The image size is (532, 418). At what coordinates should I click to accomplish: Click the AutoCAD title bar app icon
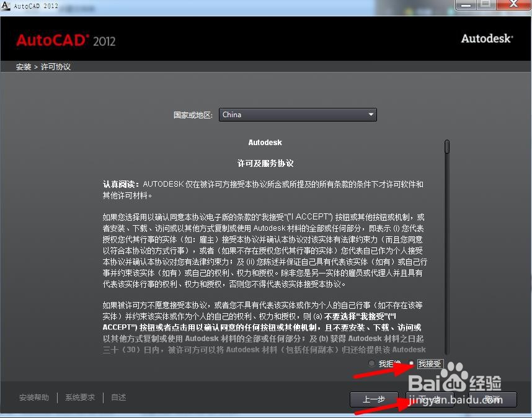click(6, 6)
